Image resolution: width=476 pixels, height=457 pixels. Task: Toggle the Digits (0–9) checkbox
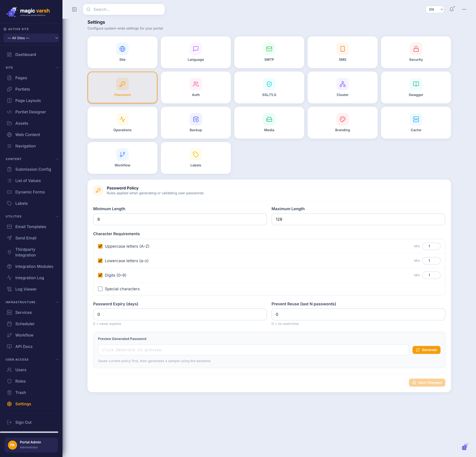100,275
